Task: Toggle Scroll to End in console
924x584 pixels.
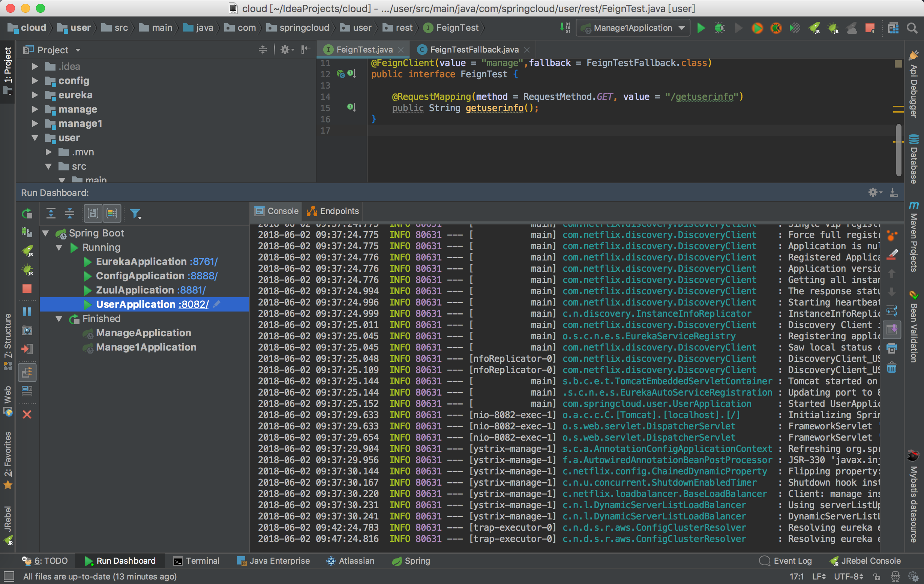Action: pos(892,329)
